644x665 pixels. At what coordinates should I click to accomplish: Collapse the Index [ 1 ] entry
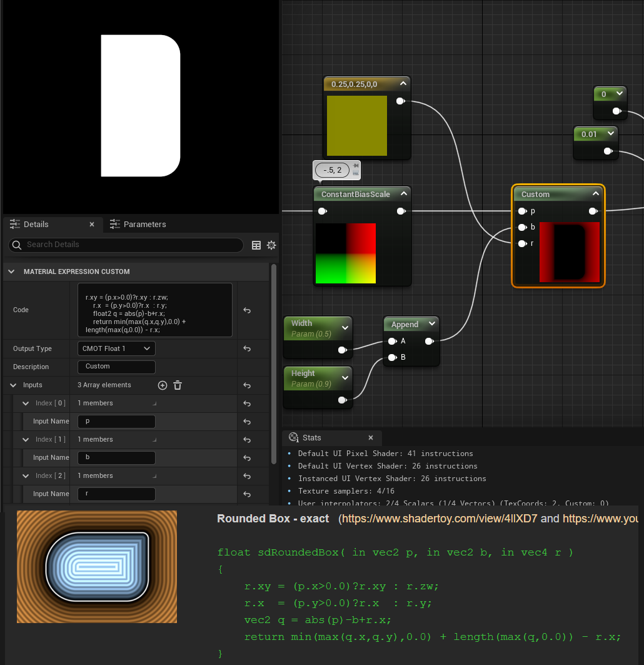tap(26, 440)
